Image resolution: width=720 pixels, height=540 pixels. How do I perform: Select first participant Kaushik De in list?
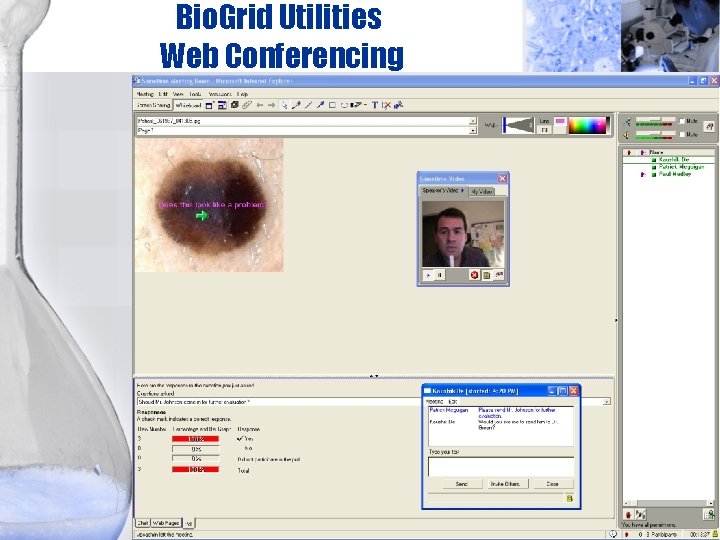(674, 160)
